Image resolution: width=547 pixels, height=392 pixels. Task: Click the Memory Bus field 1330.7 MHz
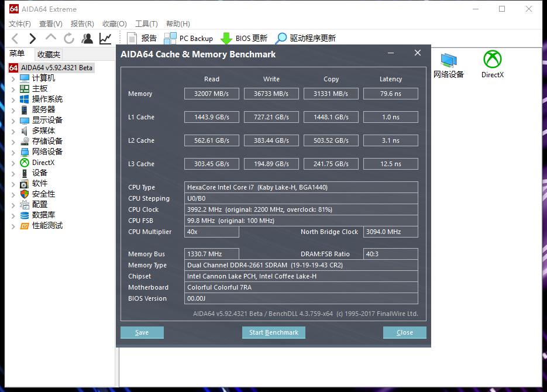[212, 254]
